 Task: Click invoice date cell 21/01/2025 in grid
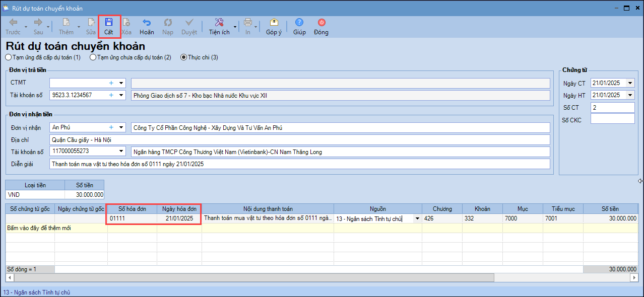tap(179, 218)
